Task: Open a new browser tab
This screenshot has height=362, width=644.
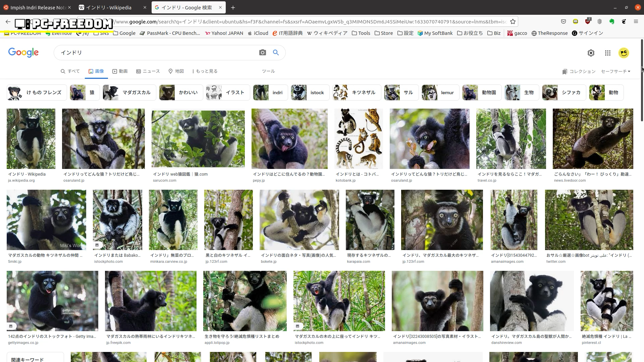Action: [233, 7]
